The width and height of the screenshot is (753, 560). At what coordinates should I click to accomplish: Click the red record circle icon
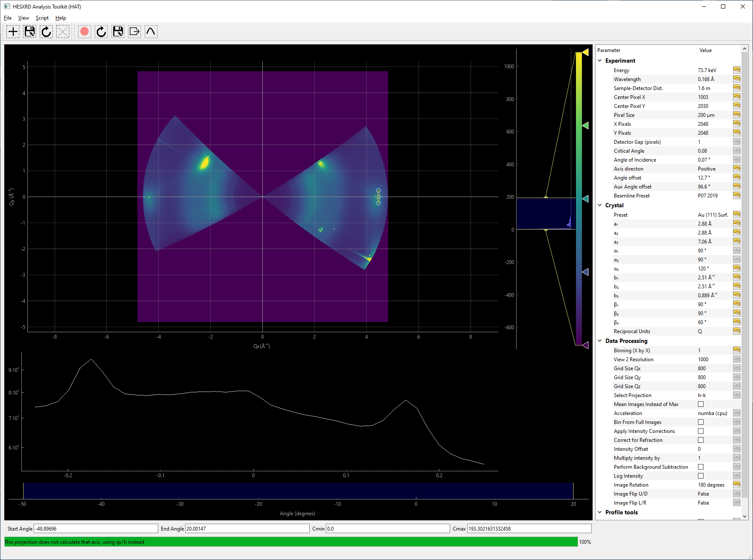pyautogui.click(x=84, y=32)
